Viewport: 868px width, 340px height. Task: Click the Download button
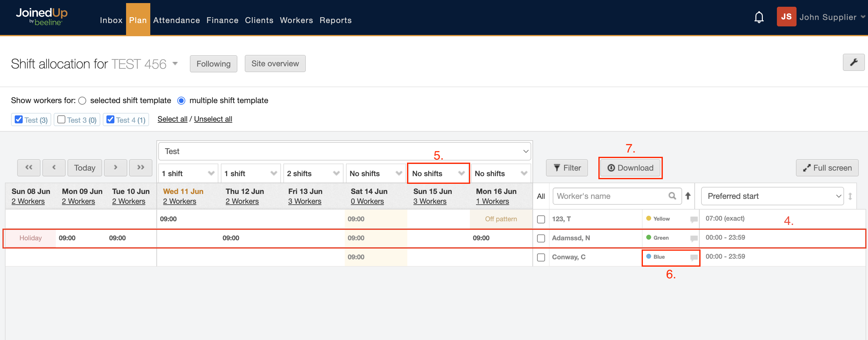click(630, 168)
